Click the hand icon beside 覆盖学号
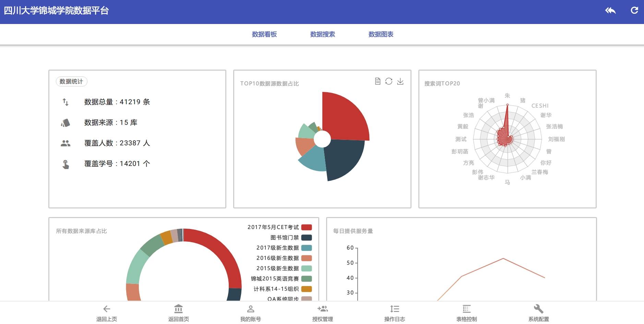The height and width of the screenshot is (324, 644). (x=65, y=164)
